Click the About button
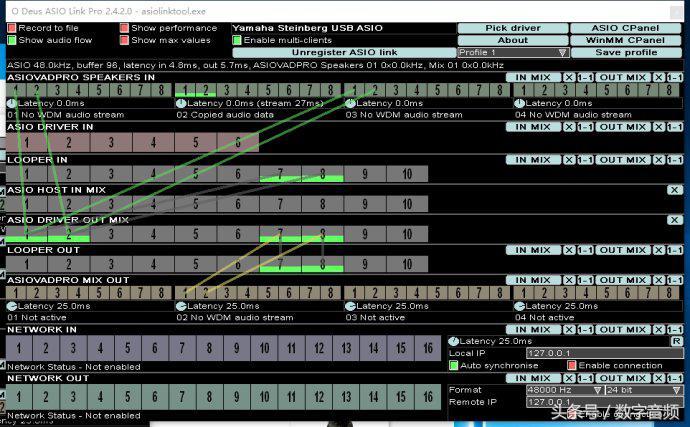Image resolution: width=690 pixels, height=427 pixels. (512, 40)
